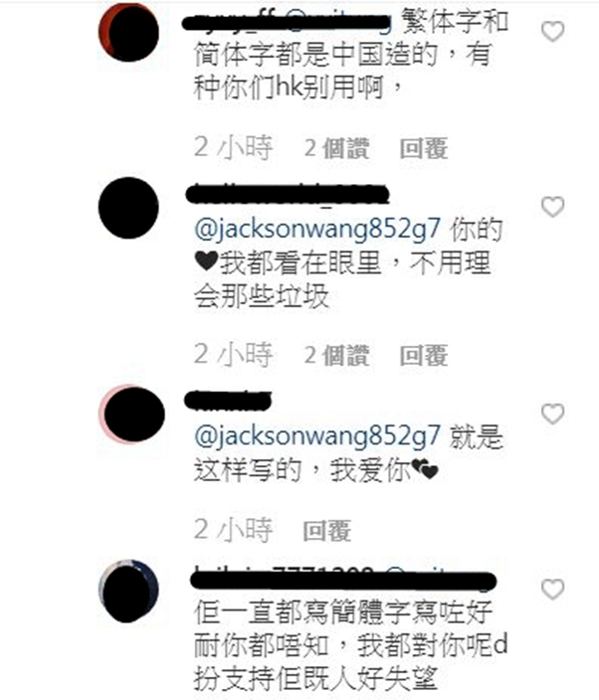
Task: Like the comment about 繁体字和简体字
Action: pos(552,32)
